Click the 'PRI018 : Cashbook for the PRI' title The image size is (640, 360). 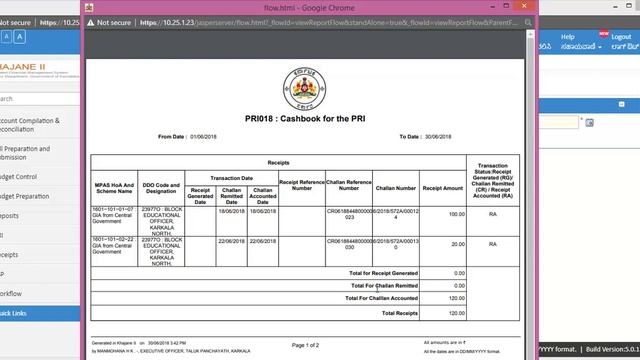305,119
